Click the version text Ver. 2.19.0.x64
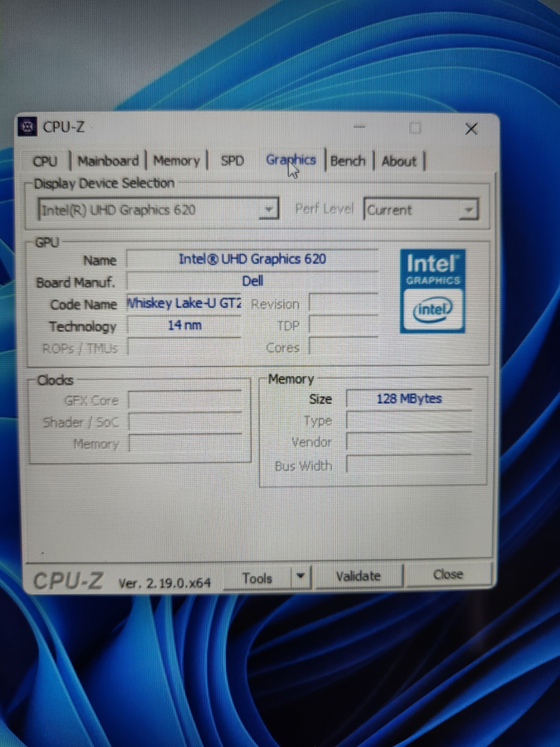This screenshot has height=747, width=560. pyautogui.click(x=165, y=583)
